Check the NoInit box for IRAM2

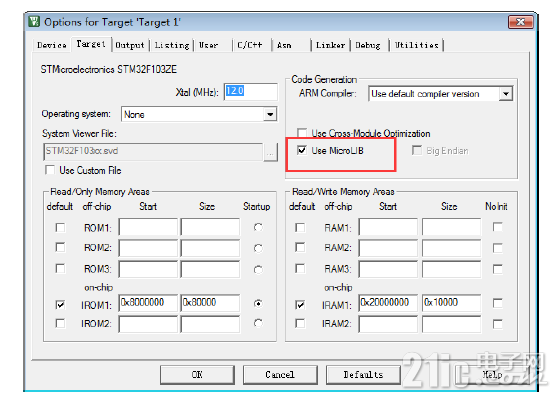(498, 324)
